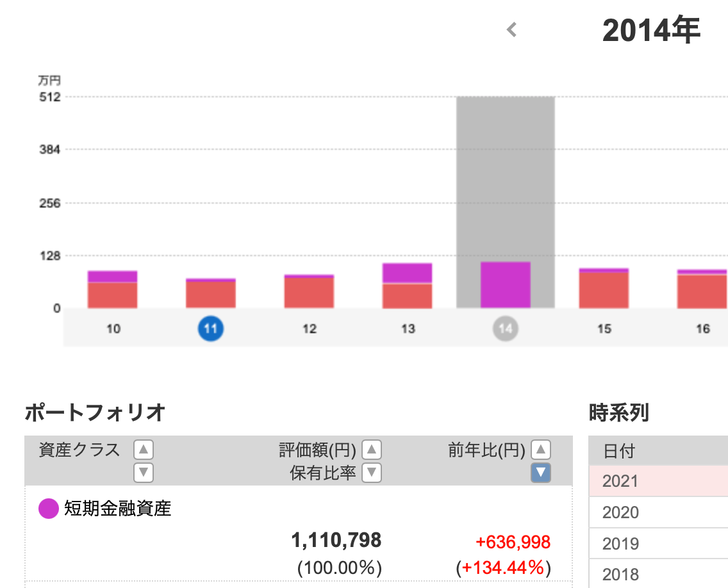Sort 前年比(円) ascending arrow
Image resolution: width=728 pixels, height=588 pixels.
[541, 449]
